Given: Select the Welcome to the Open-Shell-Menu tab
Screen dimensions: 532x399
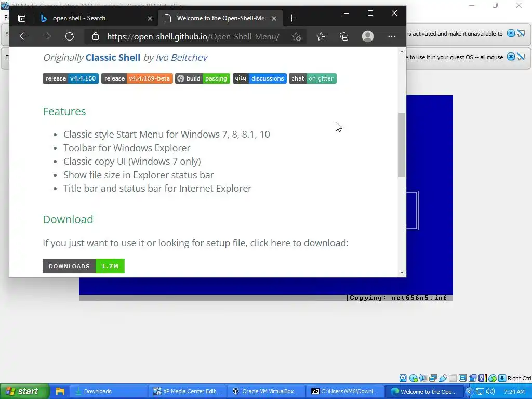Looking at the screenshot, I should (220, 18).
